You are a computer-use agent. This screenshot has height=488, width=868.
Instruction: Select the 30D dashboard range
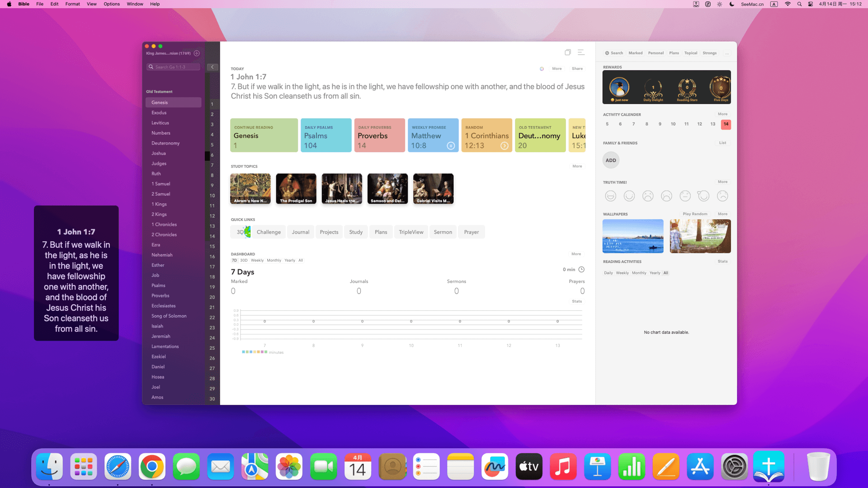[x=244, y=260]
